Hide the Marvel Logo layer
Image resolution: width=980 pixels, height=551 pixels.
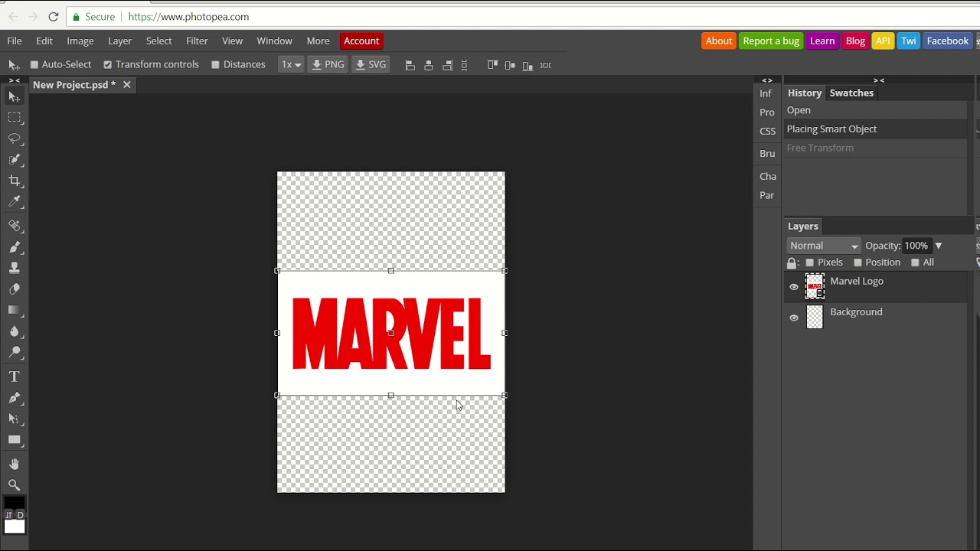pyautogui.click(x=794, y=287)
